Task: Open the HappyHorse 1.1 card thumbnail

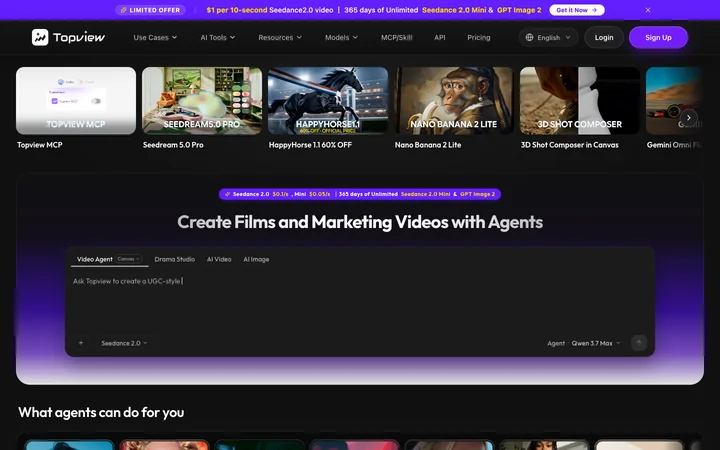Action: coord(328,101)
